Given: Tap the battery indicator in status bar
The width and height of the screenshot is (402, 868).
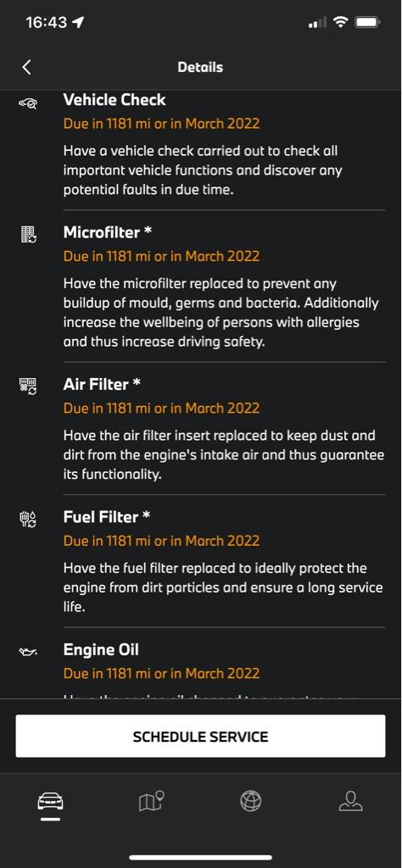Looking at the screenshot, I should pos(366,23).
